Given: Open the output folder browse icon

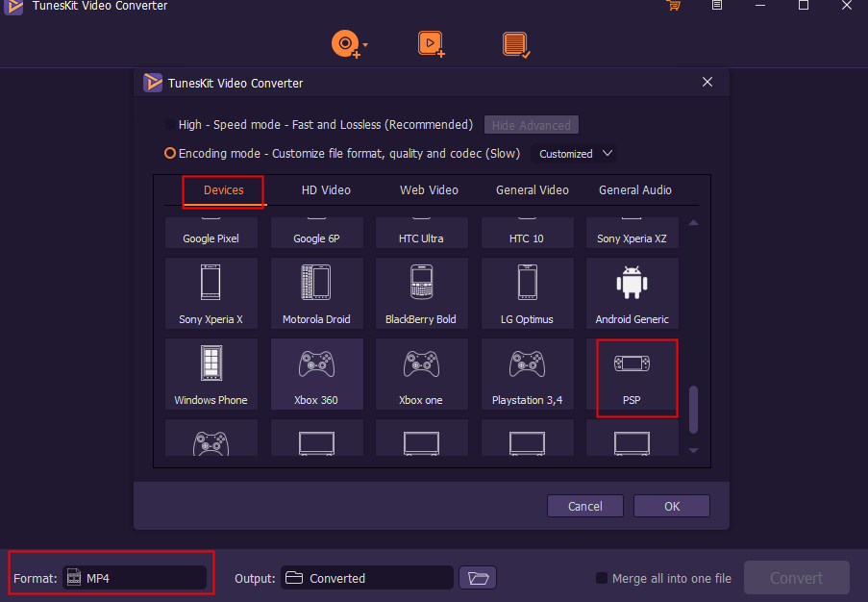Looking at the screenshot, I should point(478,578).
